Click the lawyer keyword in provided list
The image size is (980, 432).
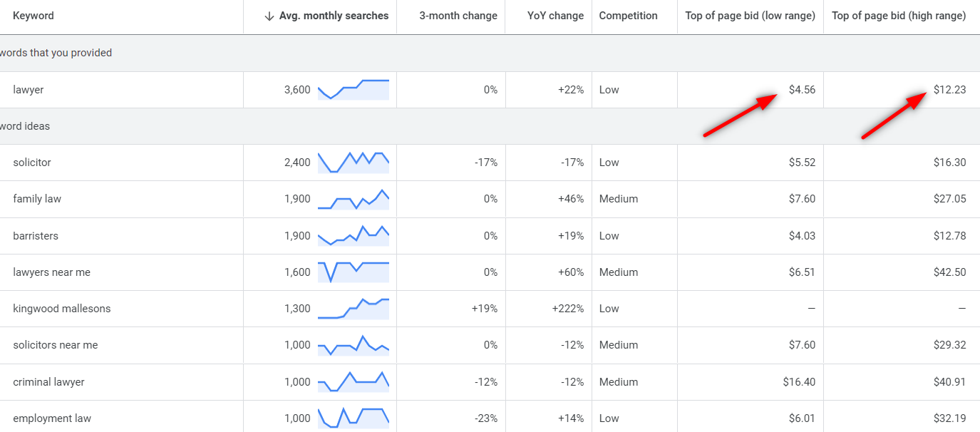(29, 90)
